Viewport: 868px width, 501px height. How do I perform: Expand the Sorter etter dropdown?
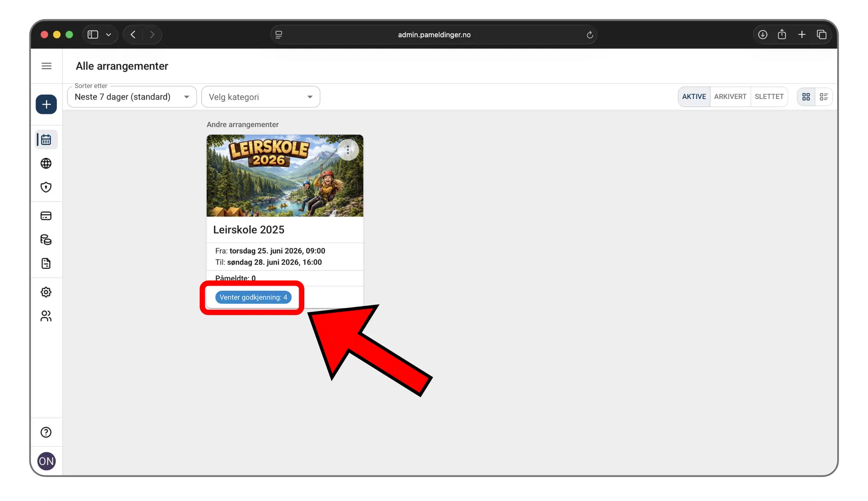(x=132, y=97)
